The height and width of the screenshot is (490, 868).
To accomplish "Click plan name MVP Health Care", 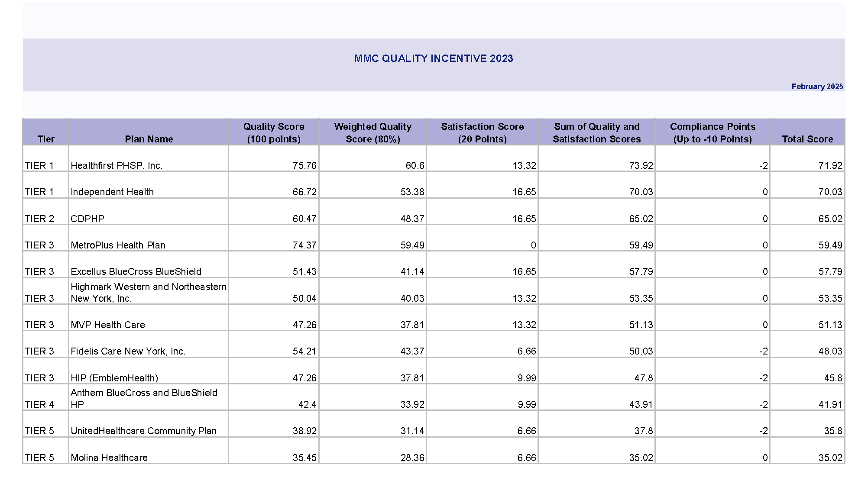I will [108, 325].
